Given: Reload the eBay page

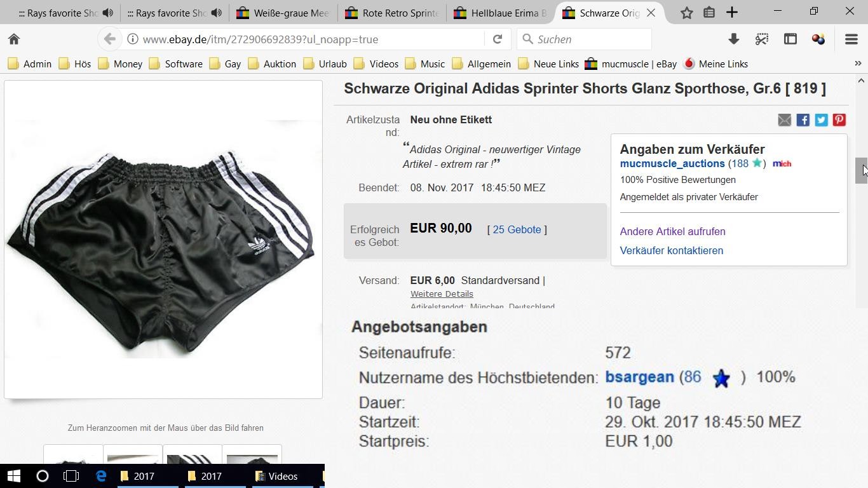Looking at the screenshot, I should click(x=498, y=39).
